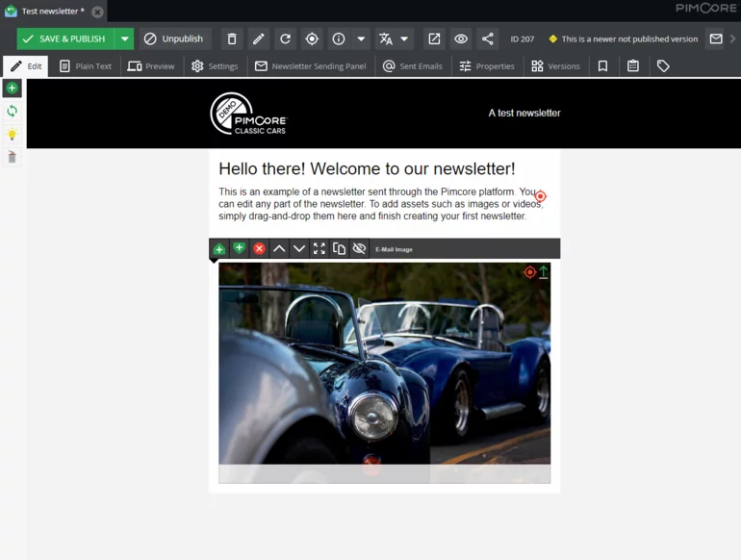This screenshot has height=560, width=741.
Task: Click the Save & Publish button
Action: 65,38
